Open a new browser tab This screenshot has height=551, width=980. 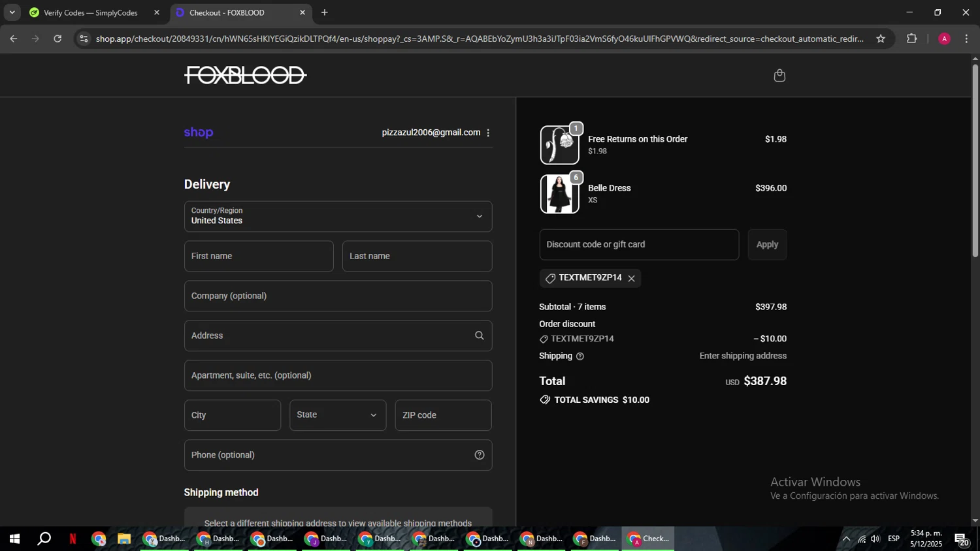(325, 12)
